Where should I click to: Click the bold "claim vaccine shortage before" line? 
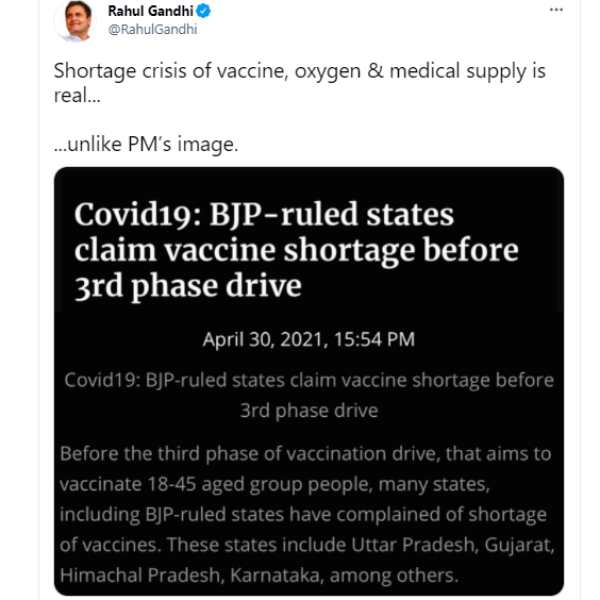click(x=296, y=250)
